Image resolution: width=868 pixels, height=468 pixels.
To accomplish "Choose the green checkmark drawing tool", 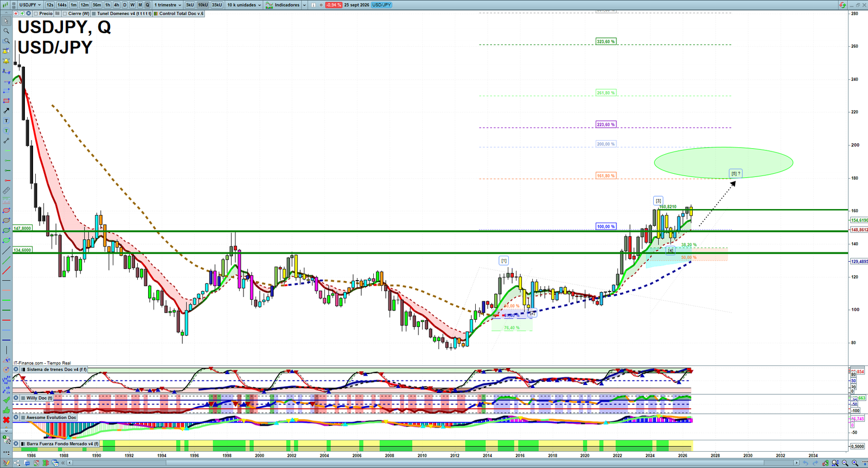I will point(7,400).
